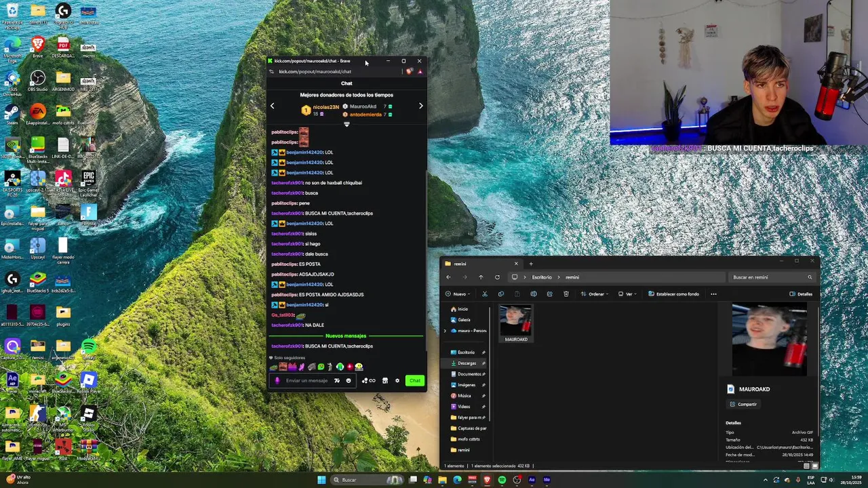Refresh the remini folder in Explorer
Viewport: 868px width, 488px height.
(x=497, y=277)
